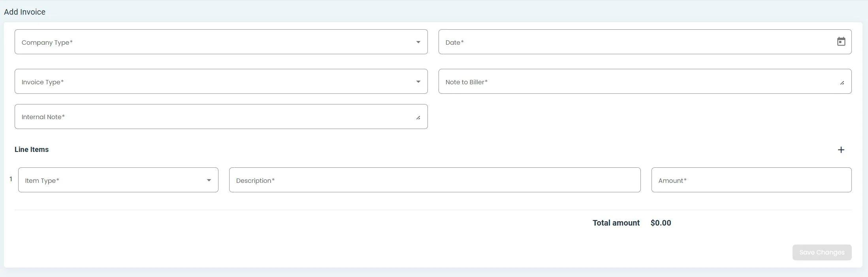Click the Invoice Type dropdown arrow
Screen dimensions: 868x277
tap(418, 82)
